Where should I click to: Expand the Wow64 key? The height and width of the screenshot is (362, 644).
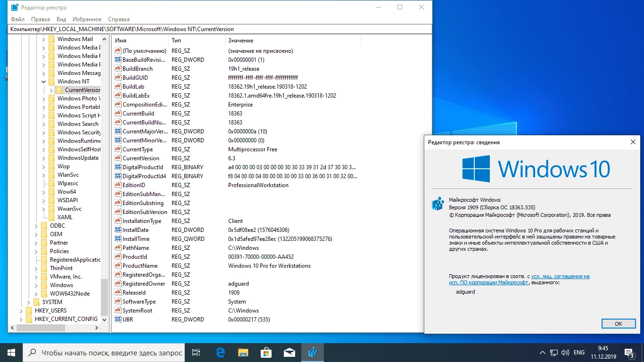point(44,192)
